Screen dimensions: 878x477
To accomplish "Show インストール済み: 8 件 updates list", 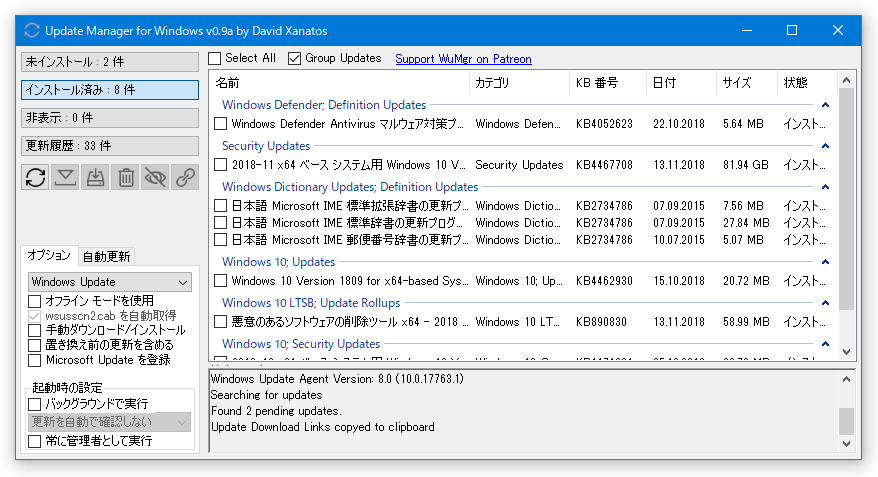I will 110,90.
